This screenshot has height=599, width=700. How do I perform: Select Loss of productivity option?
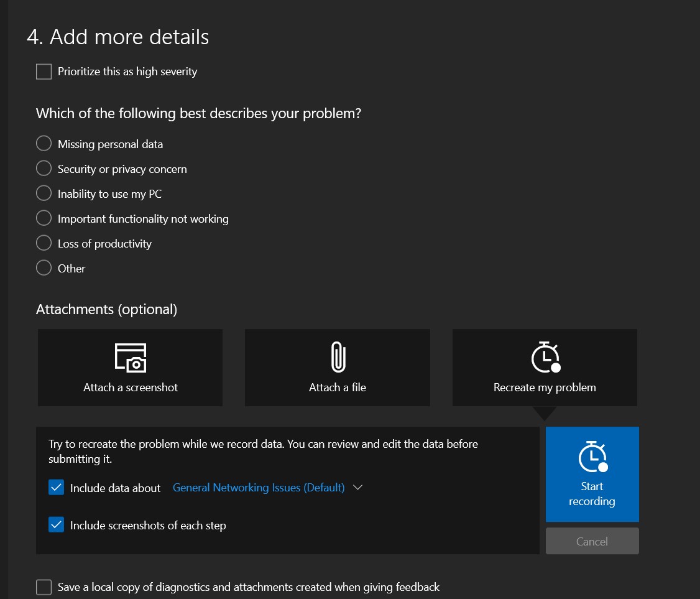pos(44,243)
